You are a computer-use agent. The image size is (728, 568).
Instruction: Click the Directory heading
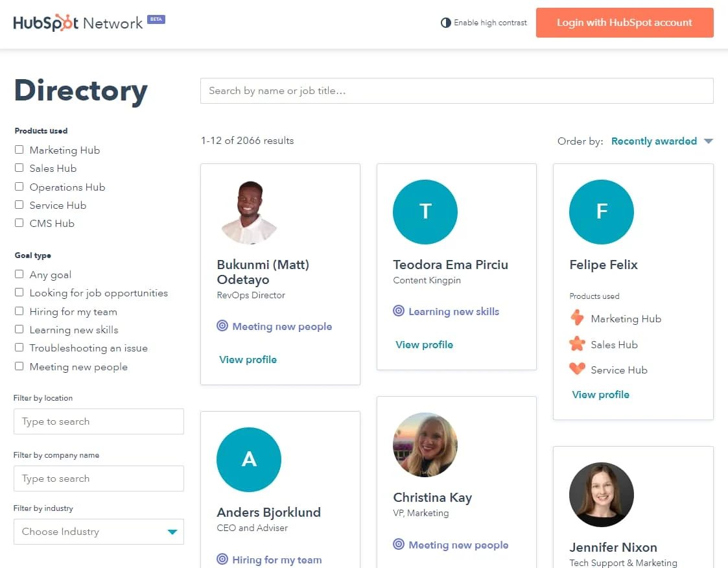[x=81, y=91]
